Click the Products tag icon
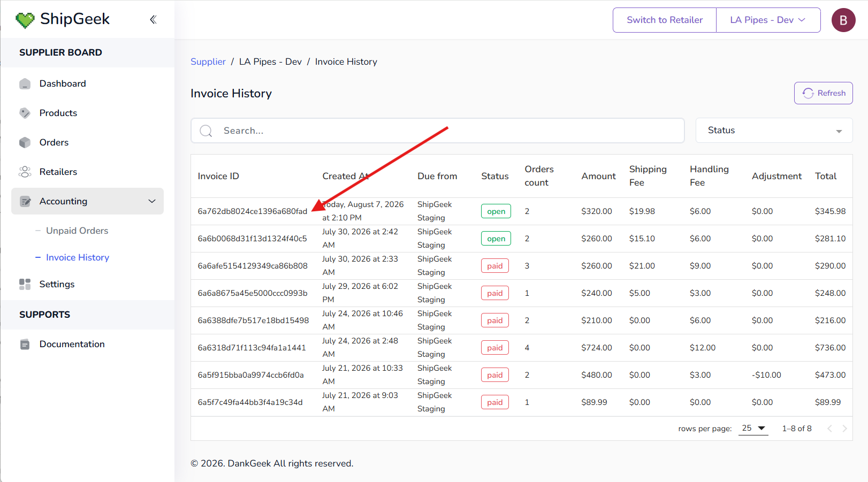Image resolution: width=868 pixels, height=482 pixels. [x=25, y=113]
